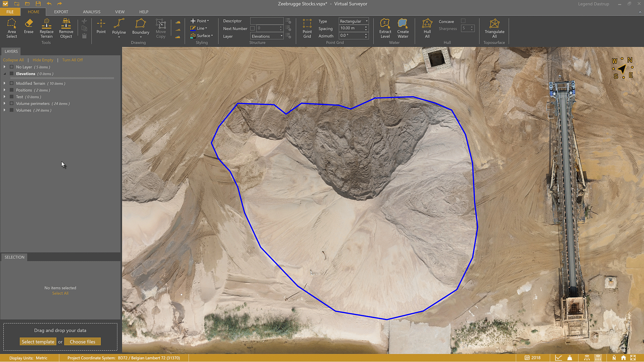Open the Layer Elevations dropdown
Viewport: 644px width, 362px height.
coord(267,36)
